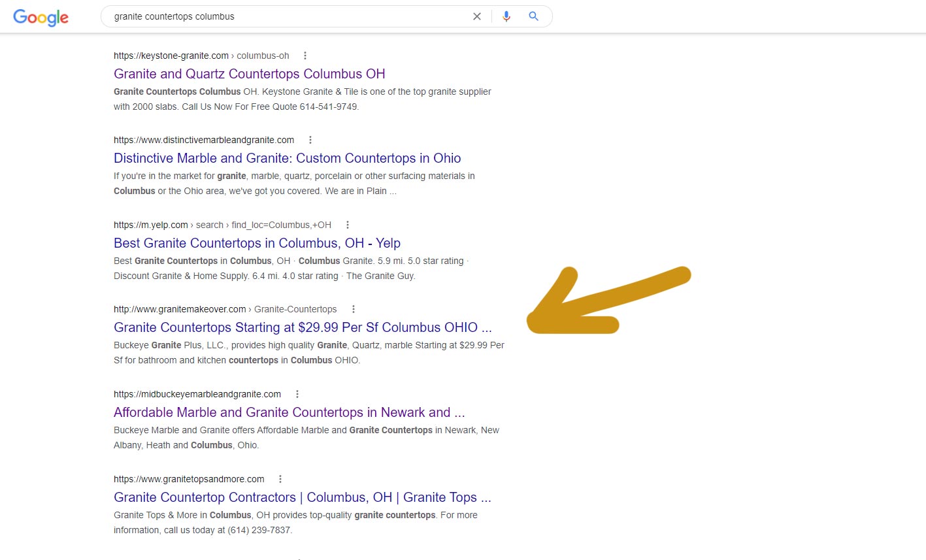
Task: Open Granite and Quartz Countertops Columbus OH link
Action: point(250,74)
